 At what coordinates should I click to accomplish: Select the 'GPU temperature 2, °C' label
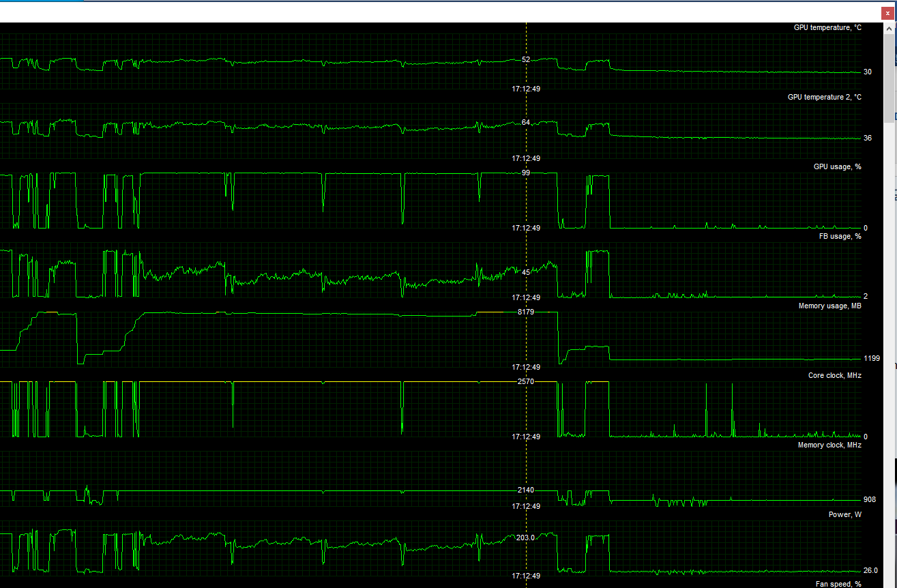click(x=825, y=98)
